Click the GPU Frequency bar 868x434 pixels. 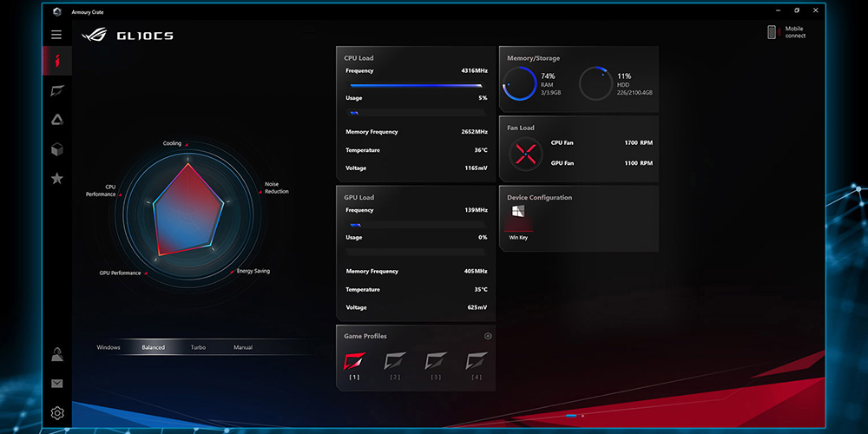pyautogui.click(x=416, y=225)
